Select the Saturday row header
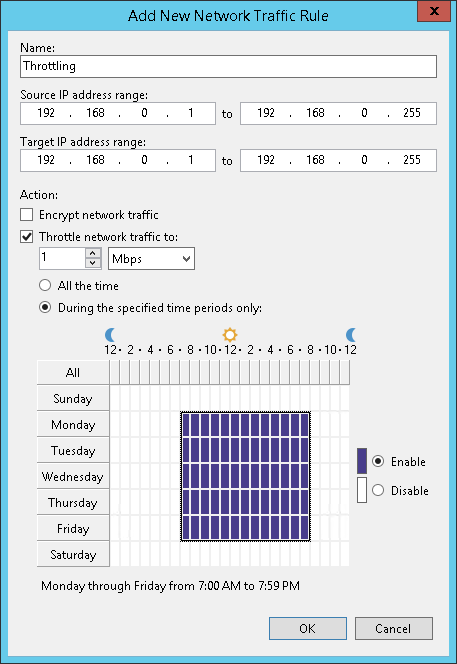The height and width of the screenshot is (664, 457). 73,554
